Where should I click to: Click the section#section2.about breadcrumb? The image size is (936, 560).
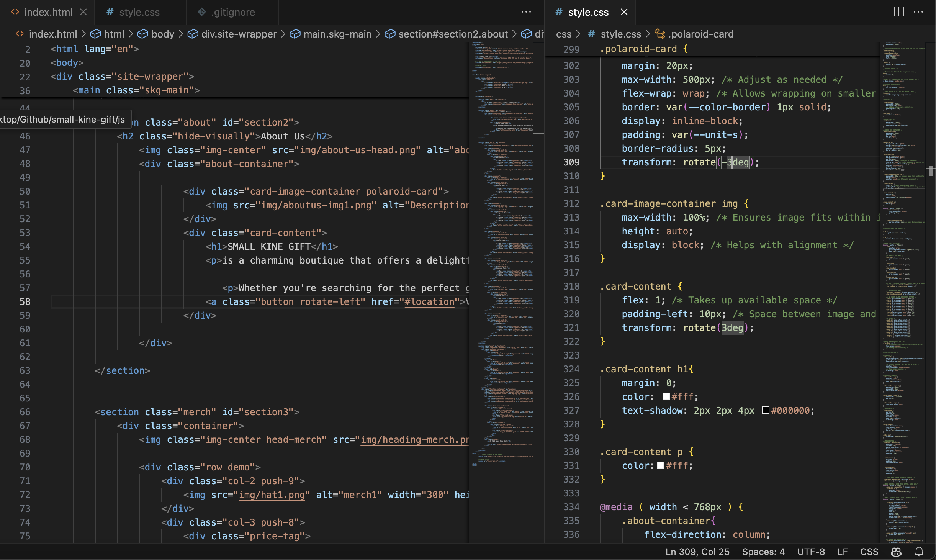453,34
